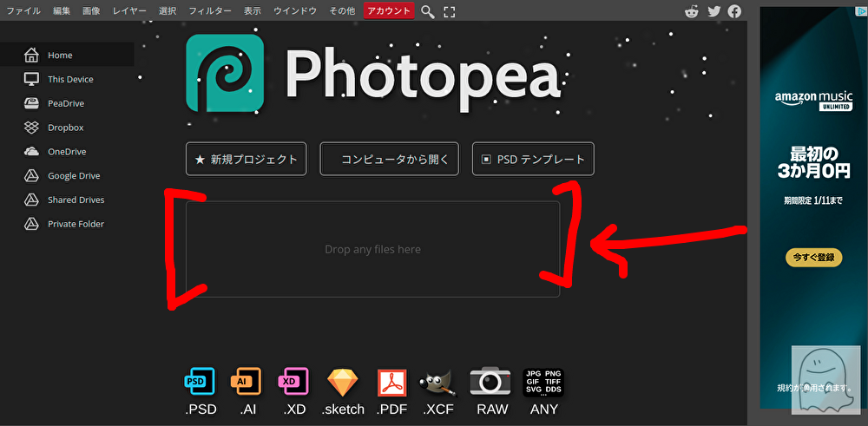Click the Google Drive triangle icon
This screenshot has height=426, width=868.
(x=31, y=175)
